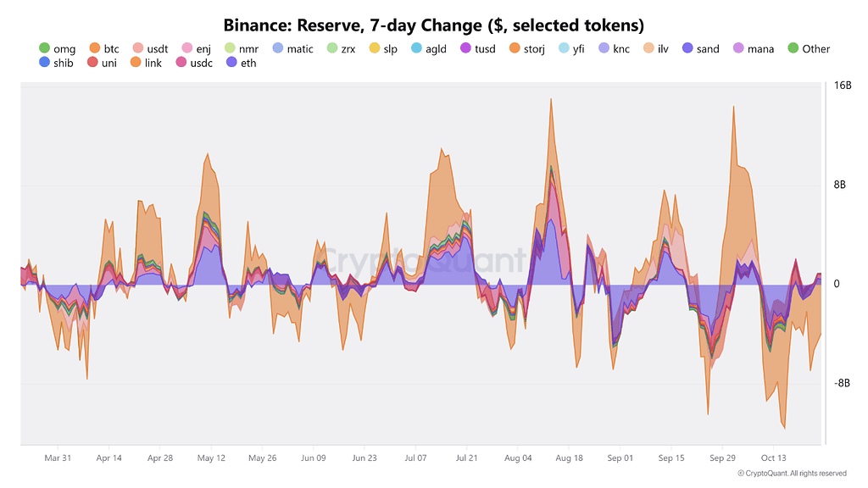Toggle the mana legend entry

[759, 49]
